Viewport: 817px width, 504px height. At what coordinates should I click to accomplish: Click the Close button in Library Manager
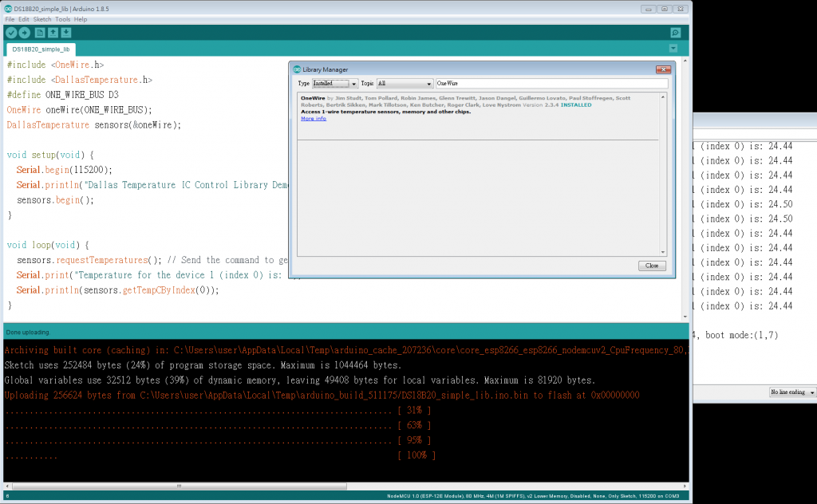(652, 266)
